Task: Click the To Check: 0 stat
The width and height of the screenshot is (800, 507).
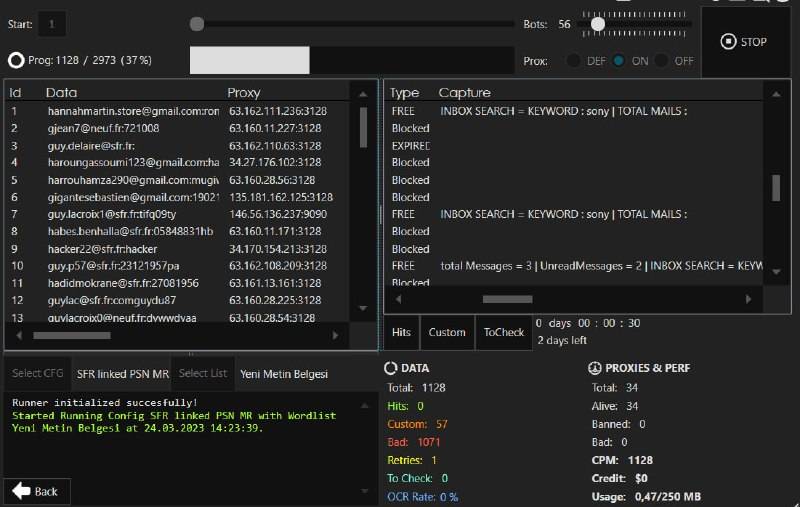Action: tap(417, 478)
